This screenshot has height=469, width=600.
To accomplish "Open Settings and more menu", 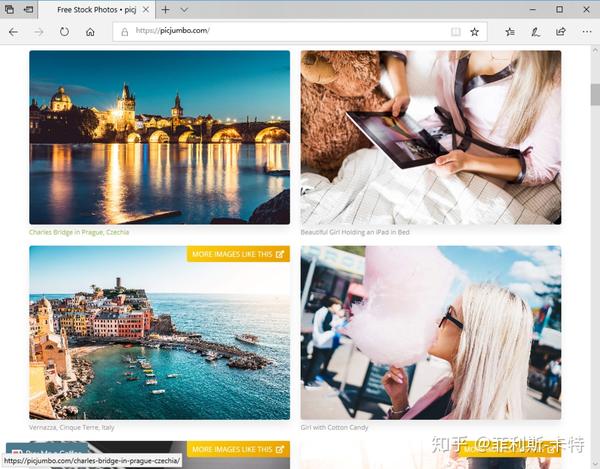I will pyautogui.click(x=587, y=32).
